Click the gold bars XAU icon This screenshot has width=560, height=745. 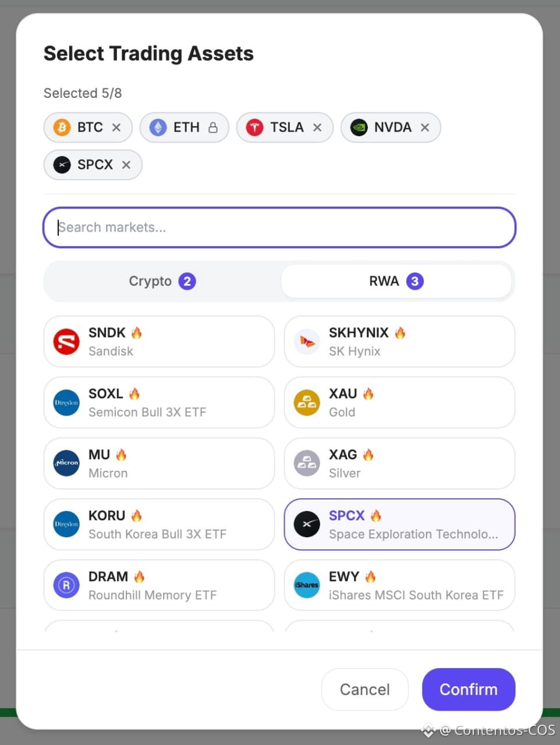(x=307, y=403)
